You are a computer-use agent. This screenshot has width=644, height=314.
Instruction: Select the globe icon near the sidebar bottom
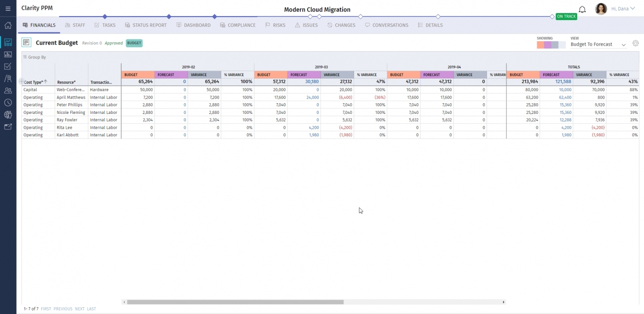tap(8, 114)
